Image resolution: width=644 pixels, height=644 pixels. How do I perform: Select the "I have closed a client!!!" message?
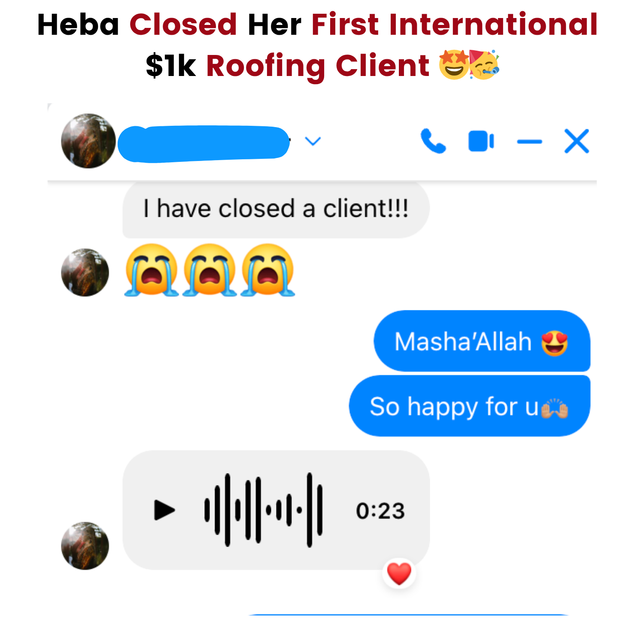(276, 209)
